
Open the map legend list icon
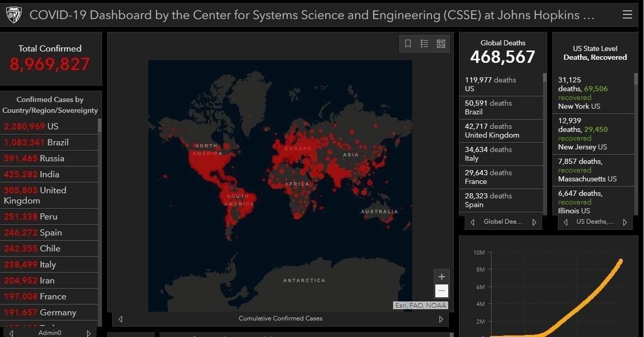(425, 44)
